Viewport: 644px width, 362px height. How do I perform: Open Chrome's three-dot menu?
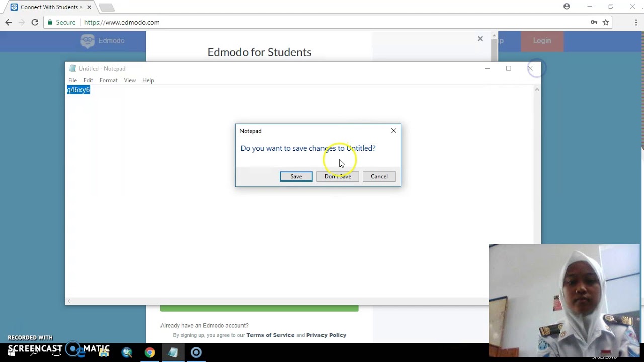point(636,22)
